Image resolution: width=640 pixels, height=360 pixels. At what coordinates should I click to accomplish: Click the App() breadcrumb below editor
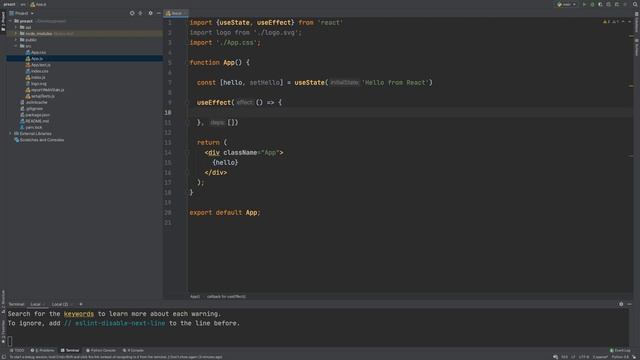pyautogui.click(x=195, y=296)
